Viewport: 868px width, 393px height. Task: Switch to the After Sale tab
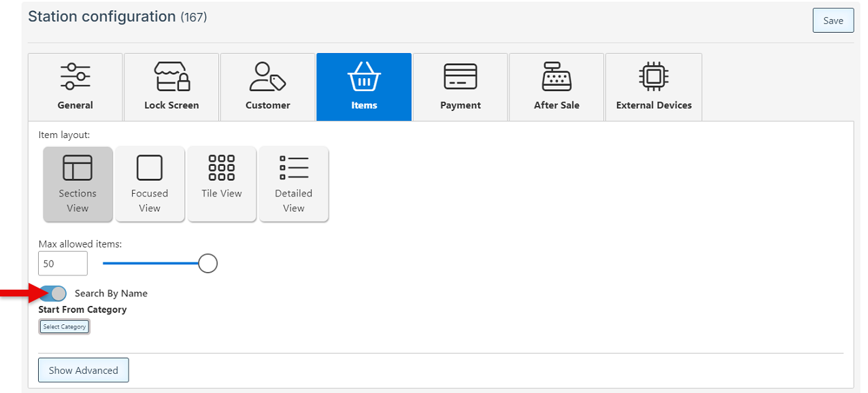(x=556, y=87)
